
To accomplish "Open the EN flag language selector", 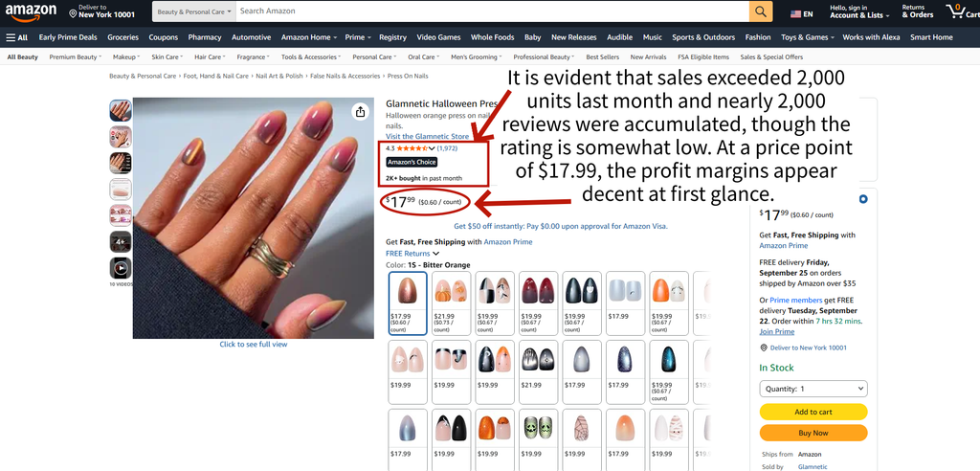I will pos(801,13).
